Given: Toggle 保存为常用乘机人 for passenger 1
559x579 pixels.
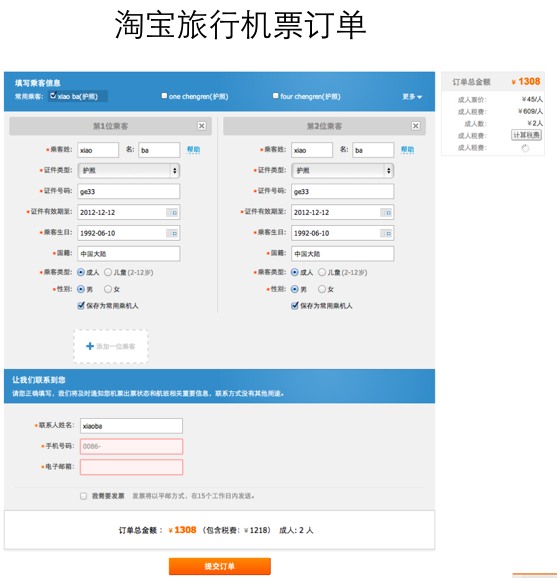Looking at the screenshot, I should [81, 305].
